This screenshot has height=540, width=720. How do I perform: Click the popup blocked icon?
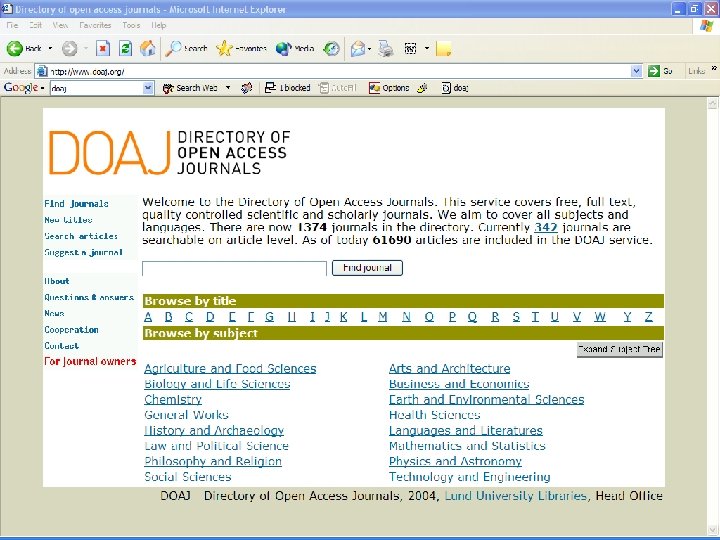click(270, 88)
